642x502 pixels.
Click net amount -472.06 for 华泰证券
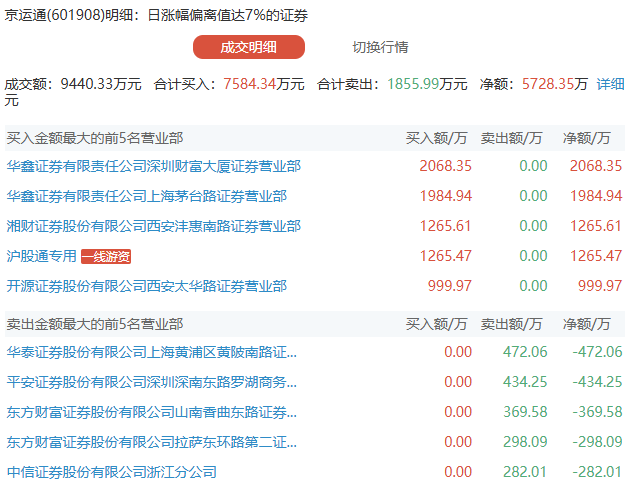pos(597,352)
